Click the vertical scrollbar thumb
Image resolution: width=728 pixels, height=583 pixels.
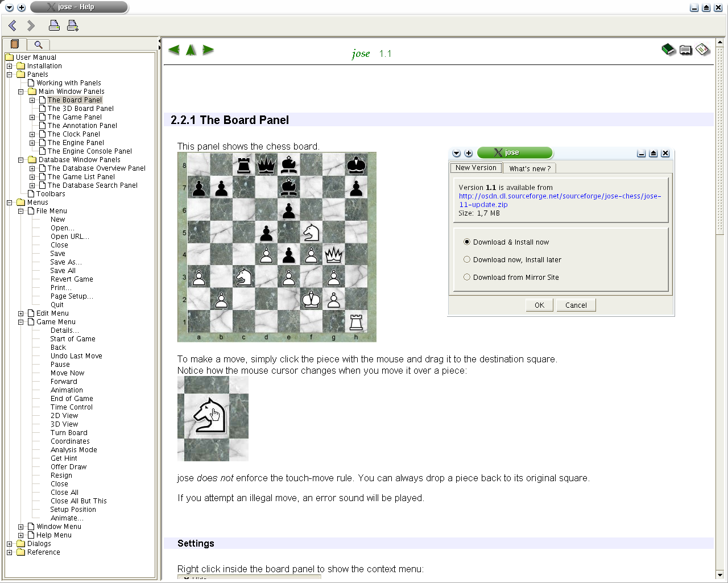[x=721, y=140]
